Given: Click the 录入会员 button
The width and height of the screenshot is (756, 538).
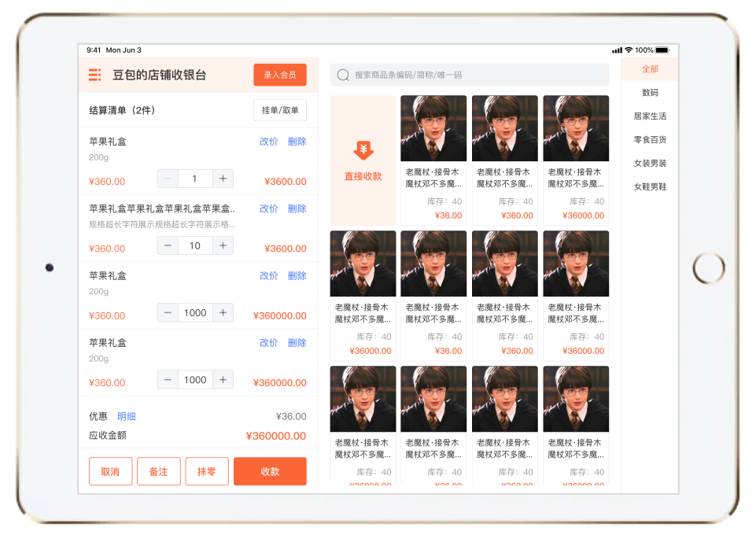Looking at the screenshot, I should tap(279, 76).
